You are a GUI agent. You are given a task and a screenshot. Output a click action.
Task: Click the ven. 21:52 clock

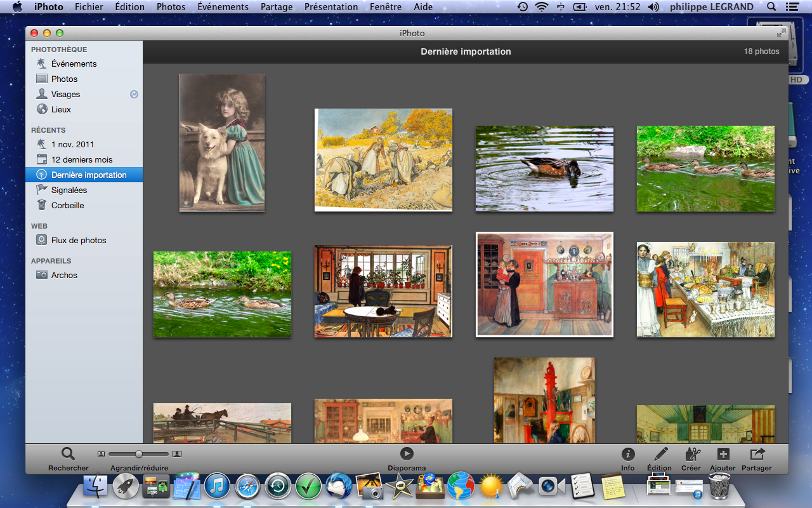619,7
